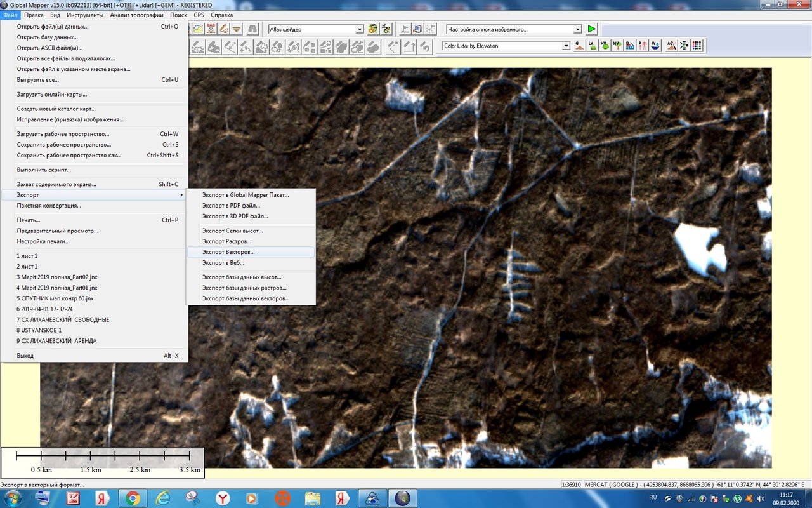Open the Atlas шейдер shader dropdown

pos(360,29)
